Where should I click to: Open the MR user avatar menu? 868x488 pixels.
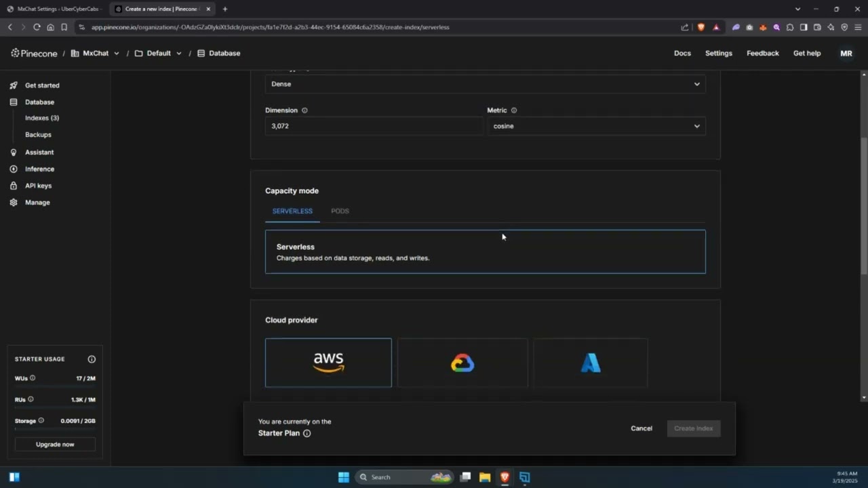(846, 54)
